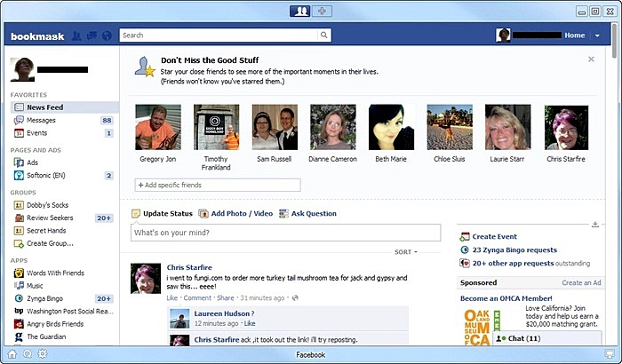Viewport: 622px width, 364px height.
Task: Open friend requests icon in header
Action: tap(76, 36)
